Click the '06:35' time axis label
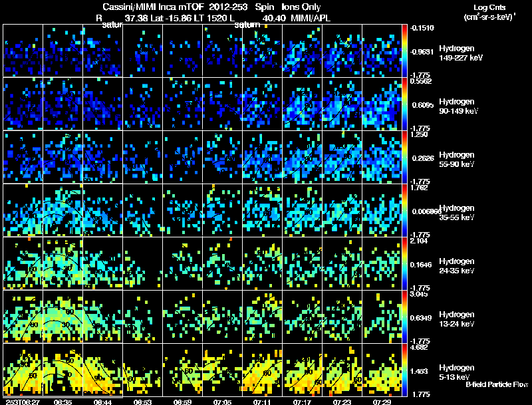Viewport: 532px width, 405px height. click(x=63, y=402)
